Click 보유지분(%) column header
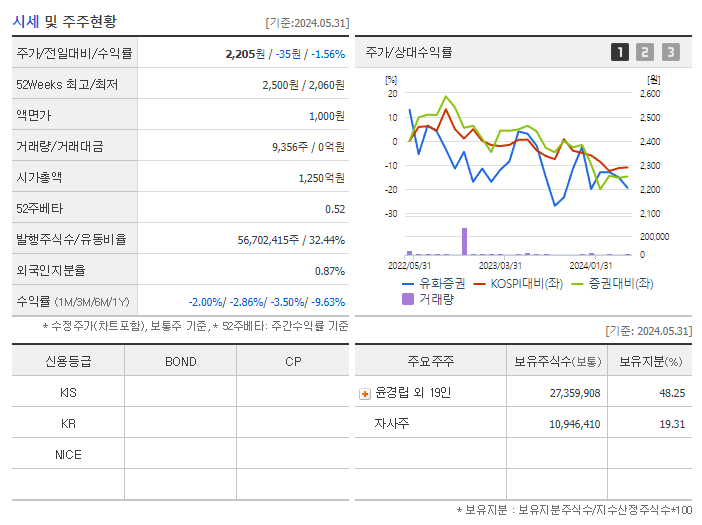Image resolution: width=702 pixels, height=525 pixels. [x=650, y=361]
